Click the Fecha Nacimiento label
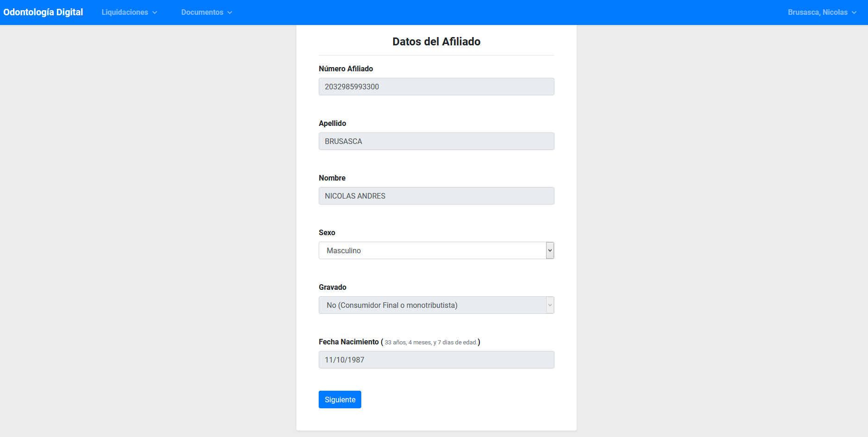Screen dimensions: 868x437 point(348,342)
